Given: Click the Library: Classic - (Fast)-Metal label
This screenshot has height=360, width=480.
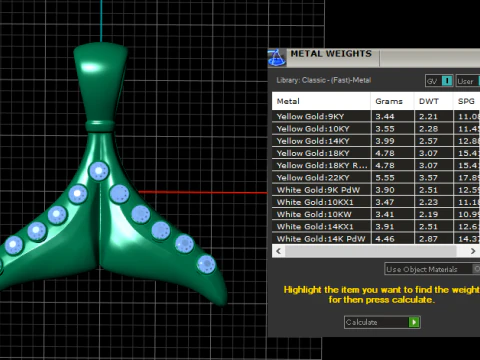Looking at the screenshot, I should 323,80.
